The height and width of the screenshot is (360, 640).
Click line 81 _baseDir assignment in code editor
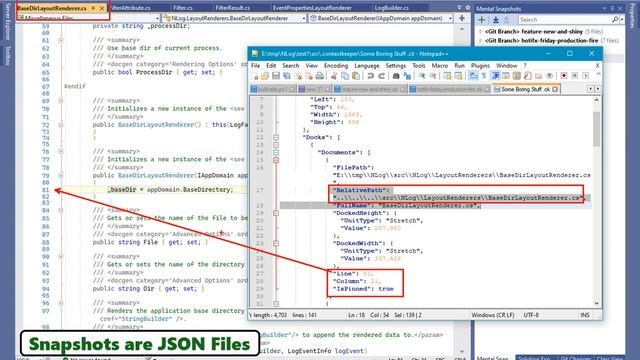(x=170, y=190)
